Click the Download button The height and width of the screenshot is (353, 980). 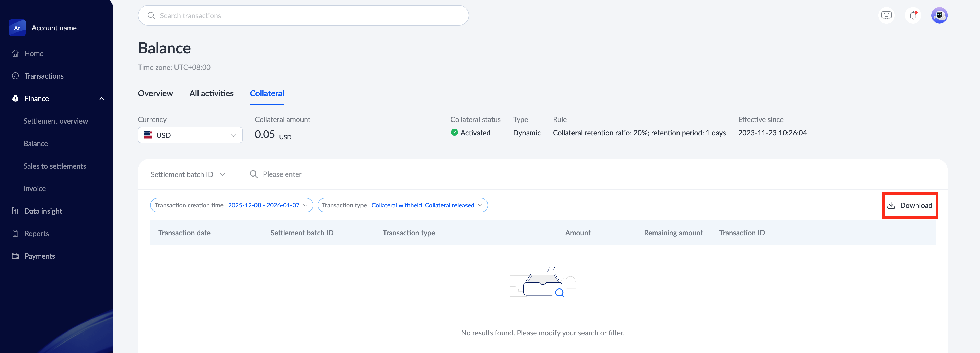pyautogui.click(x=910, y=206)
